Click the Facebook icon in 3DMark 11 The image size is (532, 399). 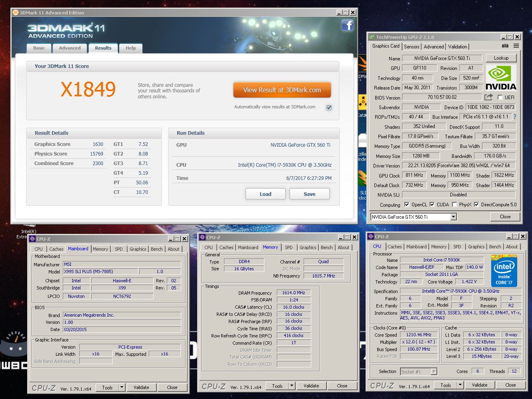(347, 26)
